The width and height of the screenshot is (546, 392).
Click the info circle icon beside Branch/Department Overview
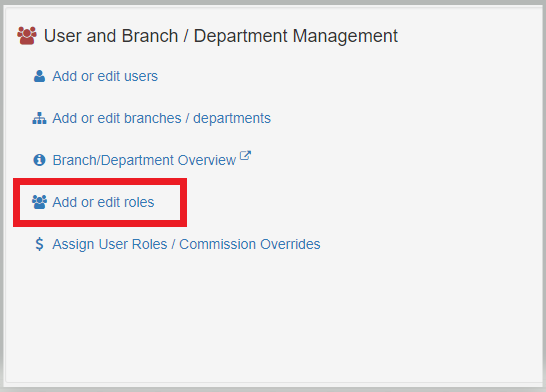(x=39, y=160)
